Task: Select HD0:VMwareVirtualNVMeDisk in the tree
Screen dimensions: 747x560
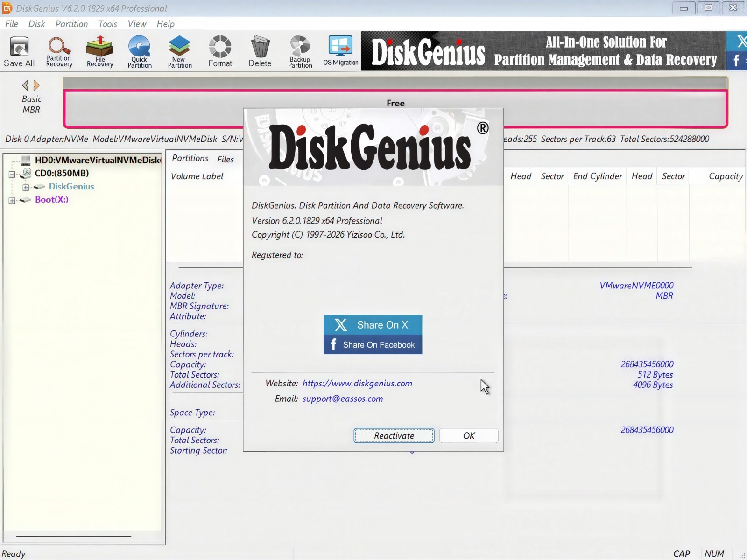Action: pos(98,160)
